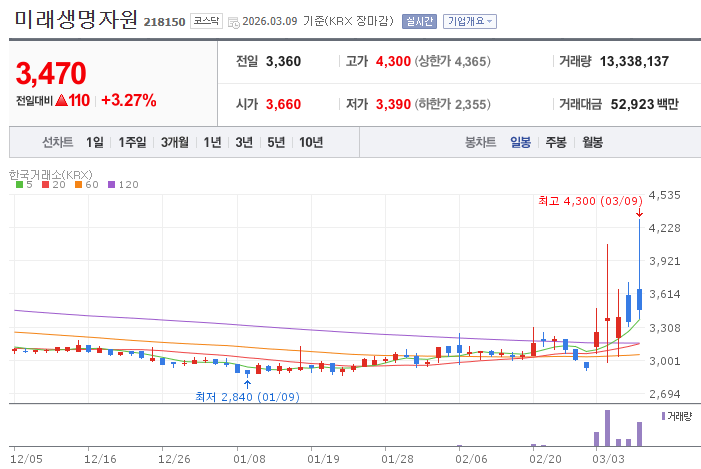
Task: Click the +3.27% change rate
Action: 129,100
